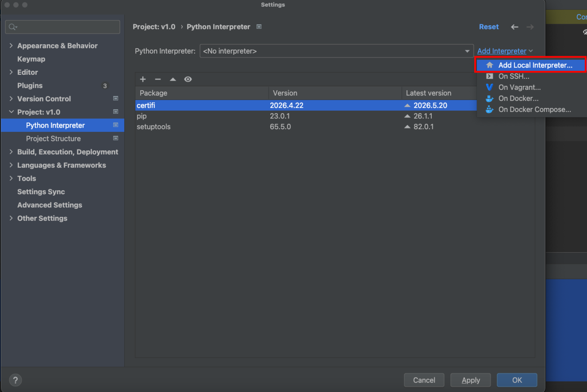Click the back arrow next to Reset
The image size is (587, 392).
[x=514, y=27]
